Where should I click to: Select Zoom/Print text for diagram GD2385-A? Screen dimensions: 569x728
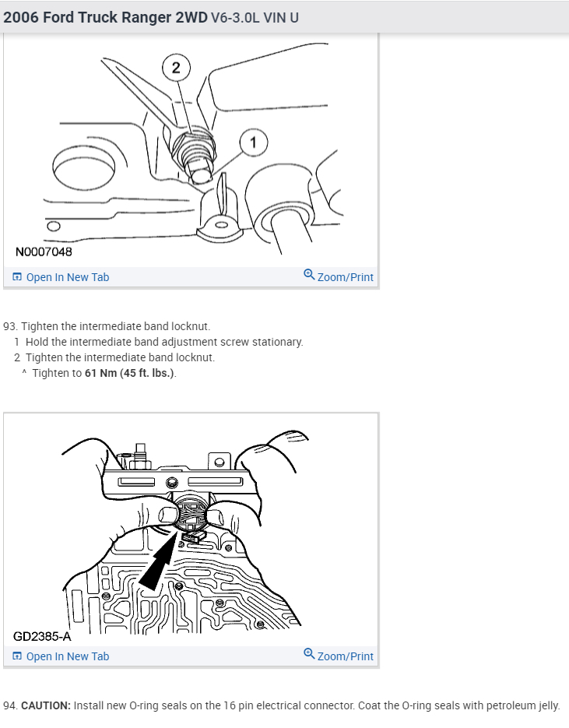click(346, 656)
